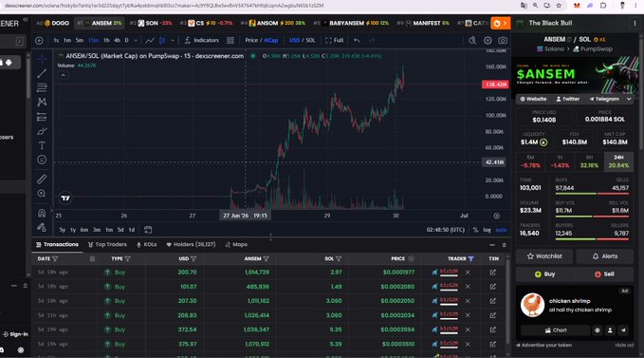Select the 1s timeframe
644x358 pixels.
56,40
